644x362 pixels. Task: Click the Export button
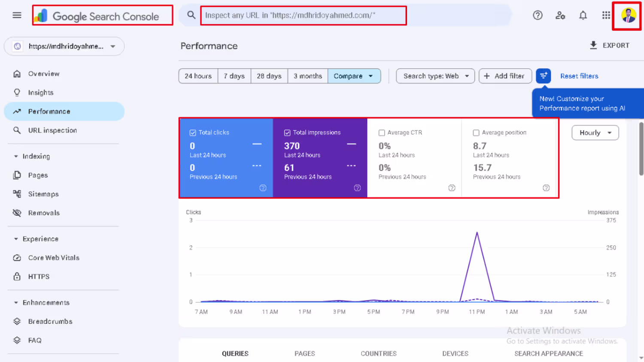pos(610,45)
